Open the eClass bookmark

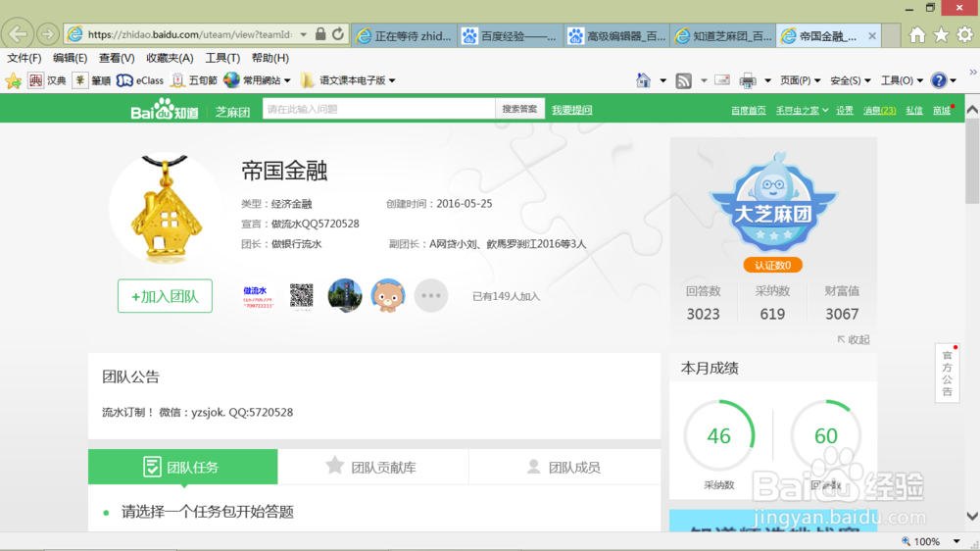140,80
